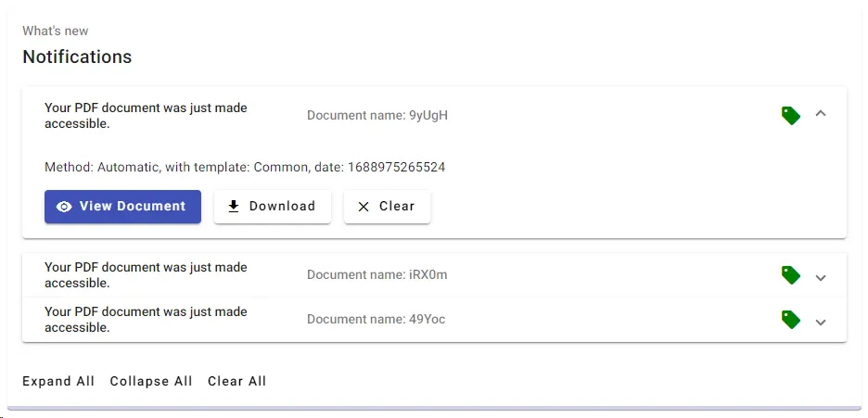This screenshot has width=868, height=418.
Task: Click text 'Document name: 49Yoc'
Action: pyautogui.click(x=376, y=320)
